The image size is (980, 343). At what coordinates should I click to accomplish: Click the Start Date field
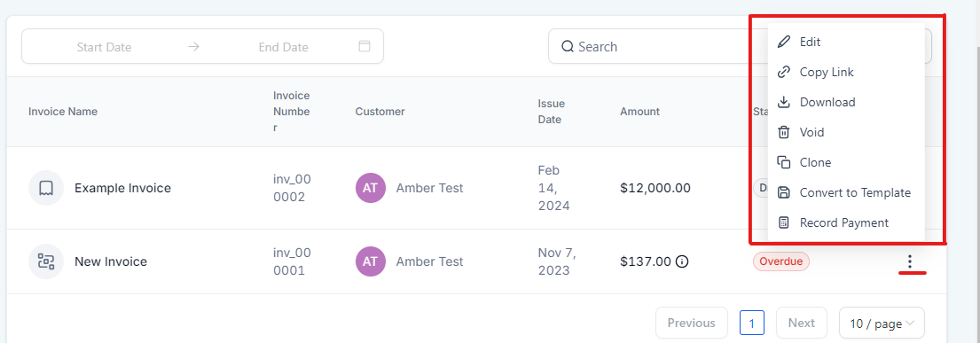105,48
